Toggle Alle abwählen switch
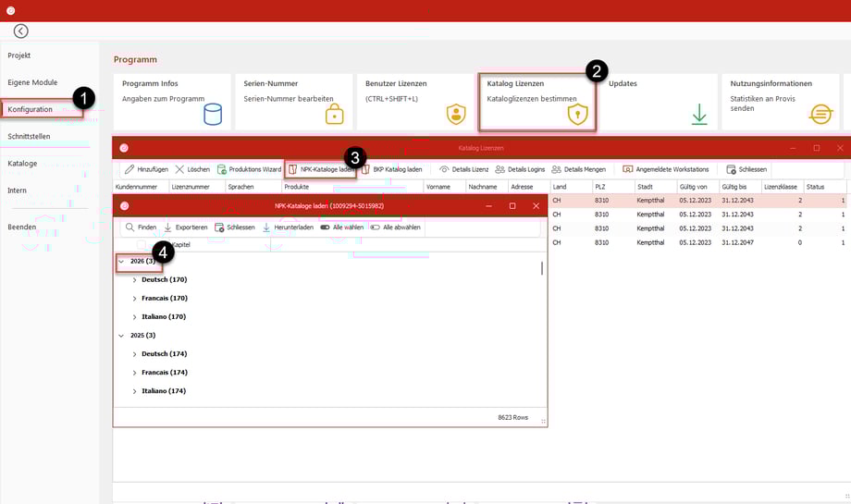The width and height of the screenshot is (851, 504). [376, 227]
